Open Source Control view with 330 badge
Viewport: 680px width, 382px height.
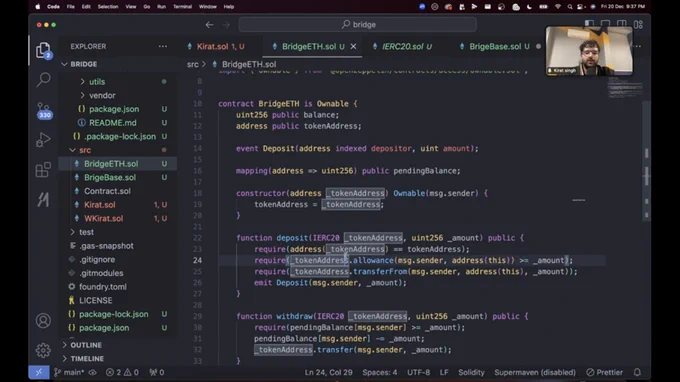(43, 110)
